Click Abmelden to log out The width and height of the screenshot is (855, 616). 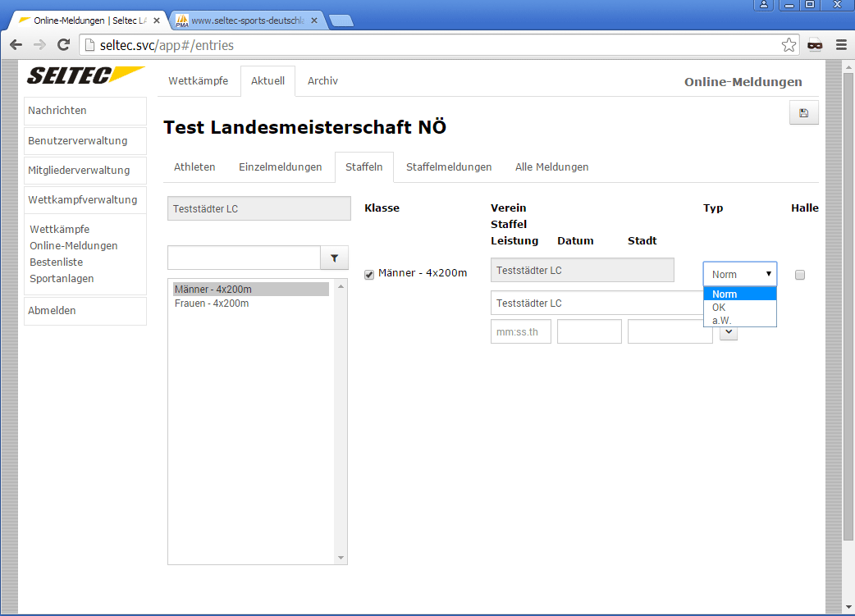coord(52,311)
